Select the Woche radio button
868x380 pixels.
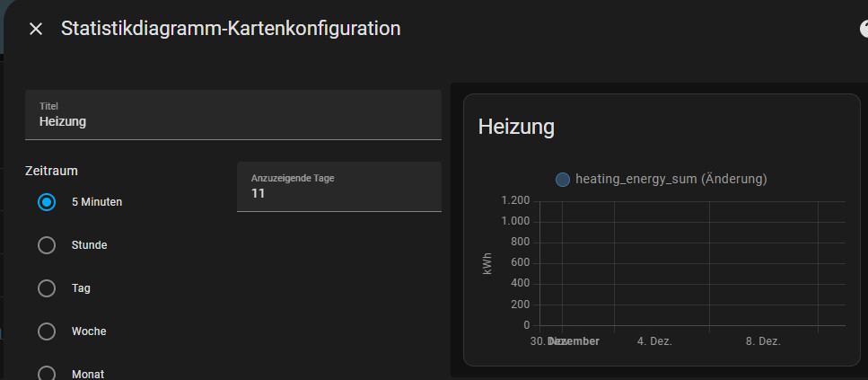tap(47, 331)
